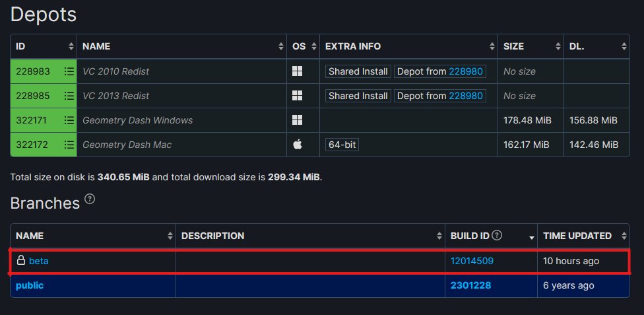Sort branches by NAME column arrows
The image size is (644, 315).
pyautogui.click(x=170, y=236)
